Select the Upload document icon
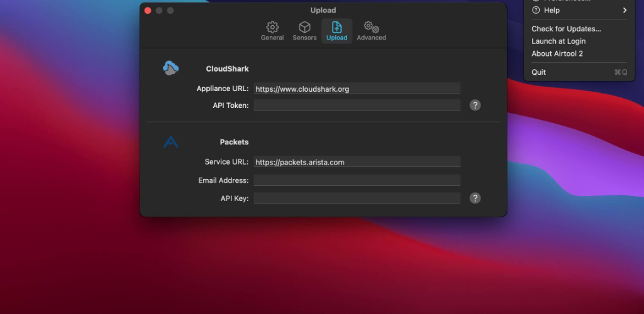This screenshot has width=644, height=314. point(336,28)
